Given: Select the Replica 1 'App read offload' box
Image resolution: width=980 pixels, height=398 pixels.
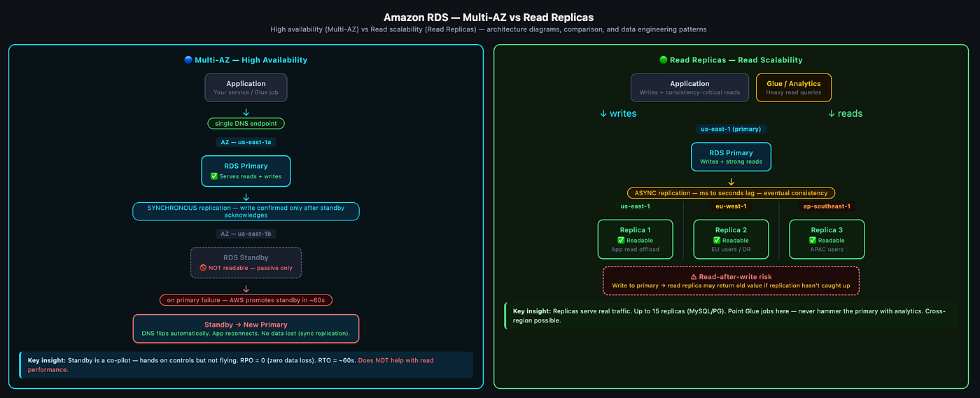Looking at the screenshot, I should click(635, 239).
